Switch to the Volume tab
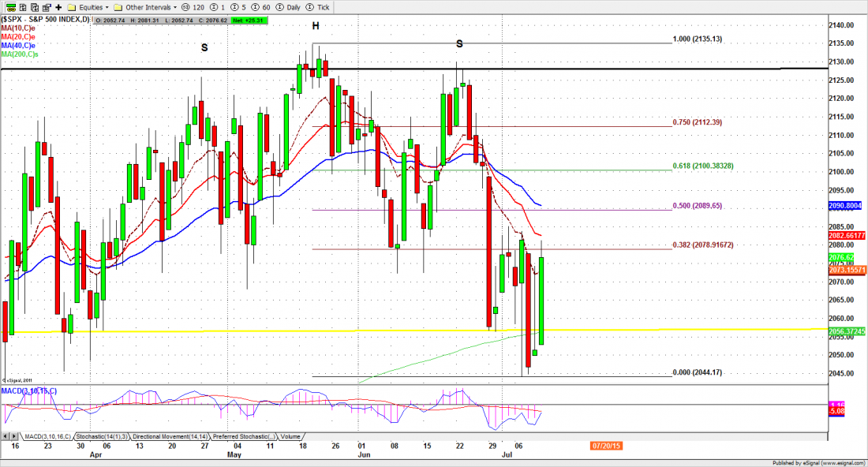 290,436
